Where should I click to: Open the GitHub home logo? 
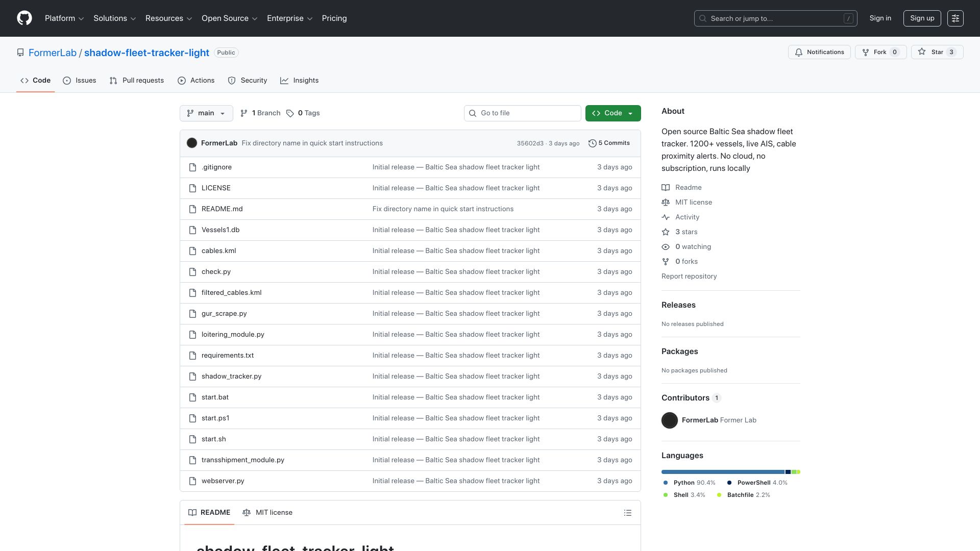(x=24, y=18)
